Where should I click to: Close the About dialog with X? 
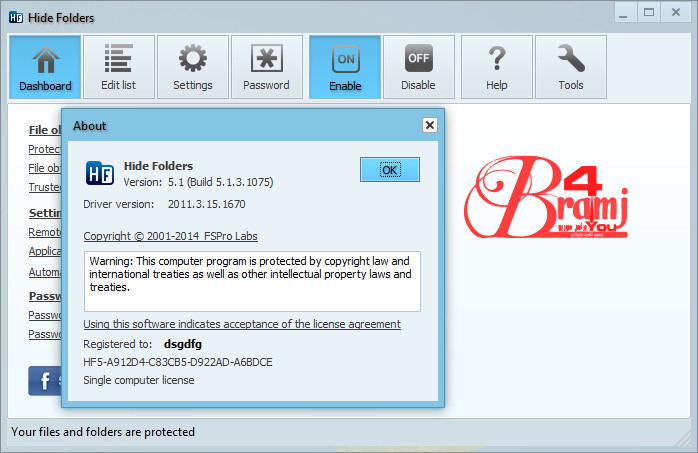429,125
